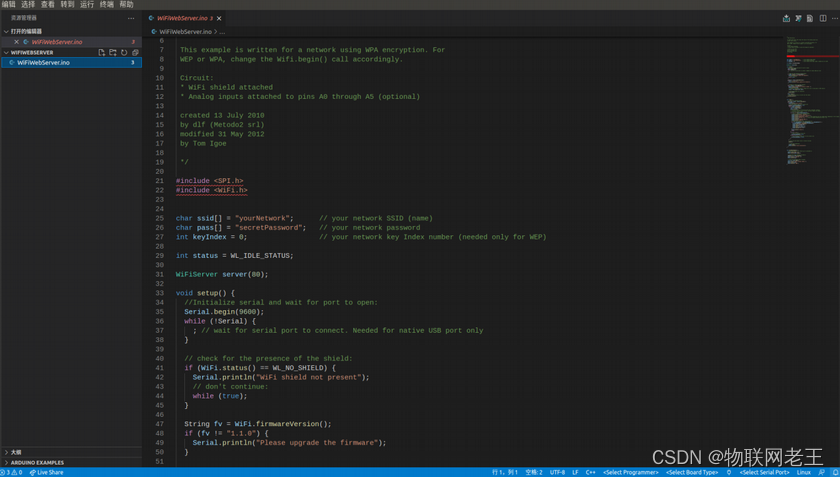Close WiFiWebServer.ino in open editors list

click(x=16, y=42)
